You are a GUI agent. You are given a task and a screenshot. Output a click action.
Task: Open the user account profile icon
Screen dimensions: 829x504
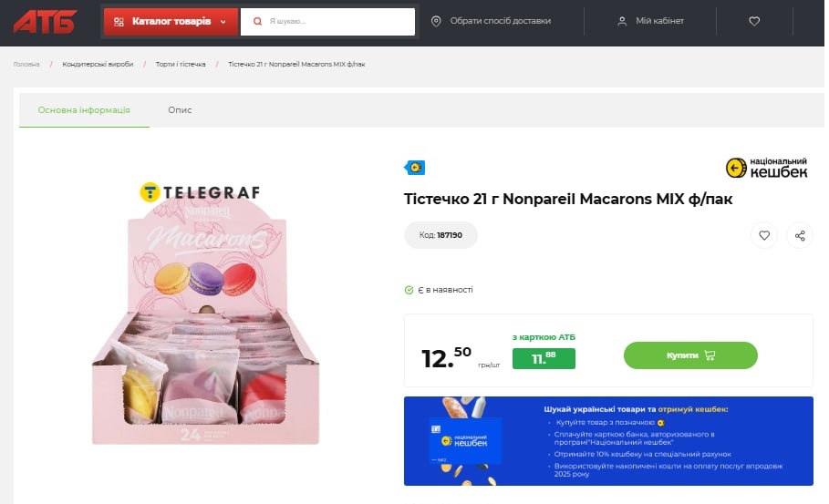pos(622,21)
